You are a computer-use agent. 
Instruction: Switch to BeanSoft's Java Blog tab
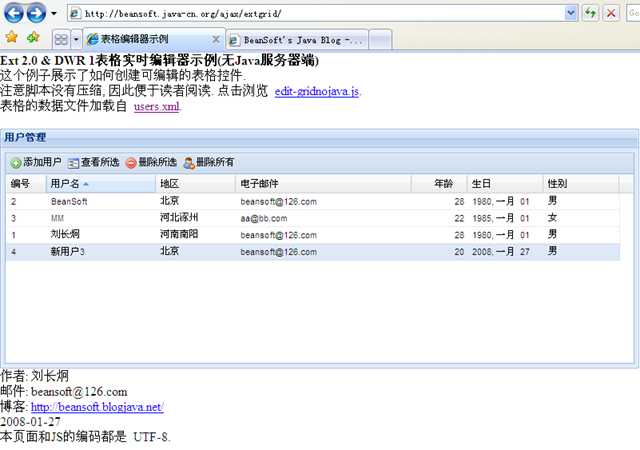[x=297, y=40]
